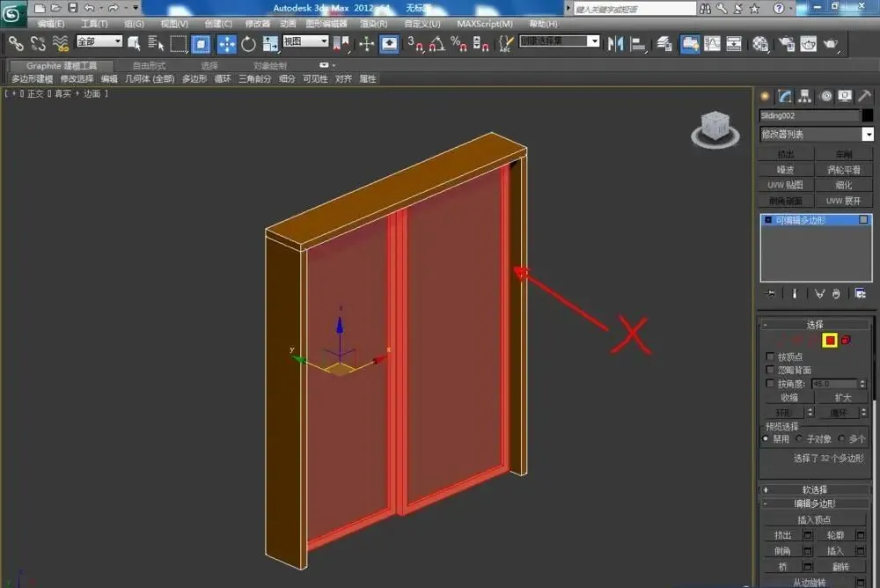
Task: Open the 渲染(R) menu
Action: coord(373,24)
